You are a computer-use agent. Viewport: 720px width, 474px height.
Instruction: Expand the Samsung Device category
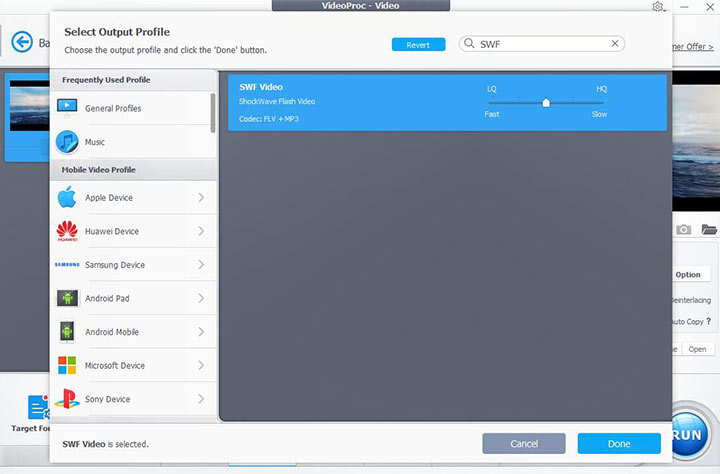[201, 265]
